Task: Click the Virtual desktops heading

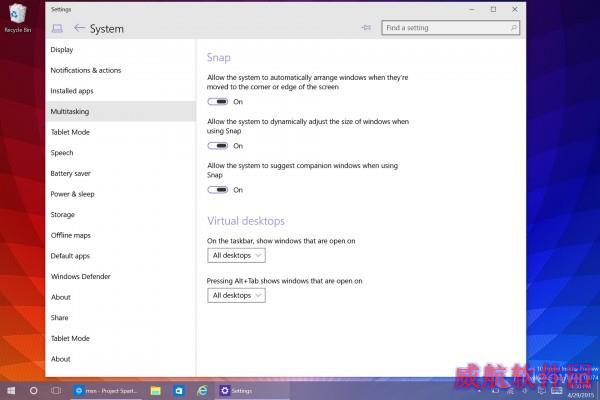Action: 246,221
